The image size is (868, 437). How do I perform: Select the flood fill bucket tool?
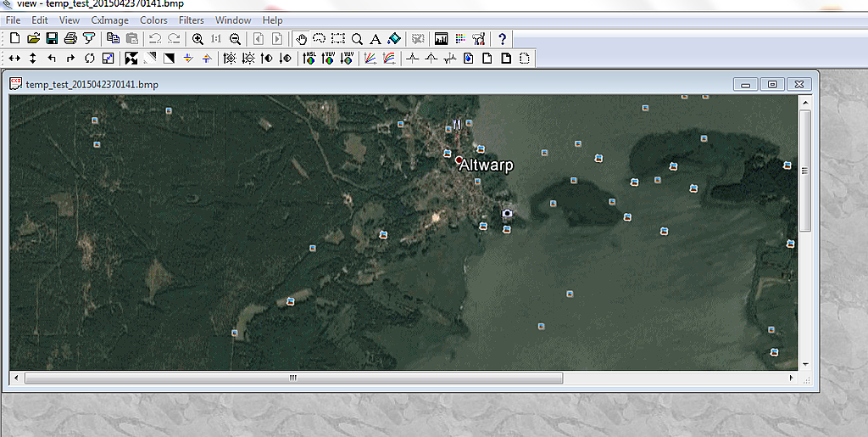394,39
